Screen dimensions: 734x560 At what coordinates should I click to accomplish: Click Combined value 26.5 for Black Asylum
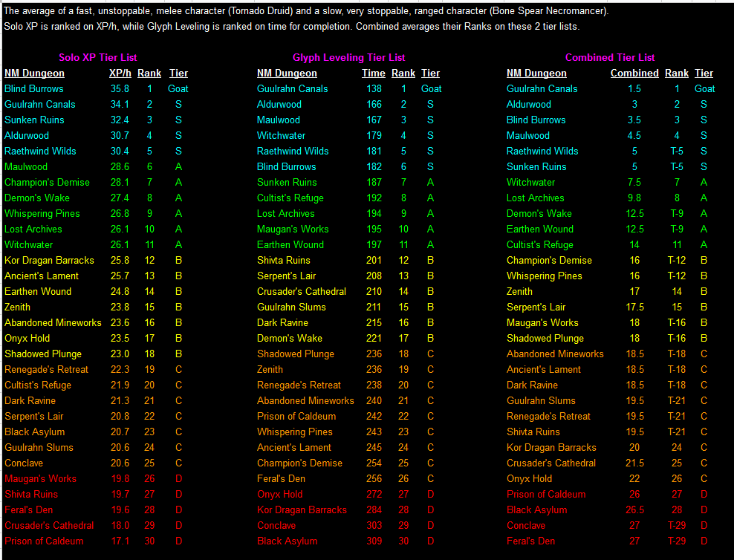click(x=634, y=509)
